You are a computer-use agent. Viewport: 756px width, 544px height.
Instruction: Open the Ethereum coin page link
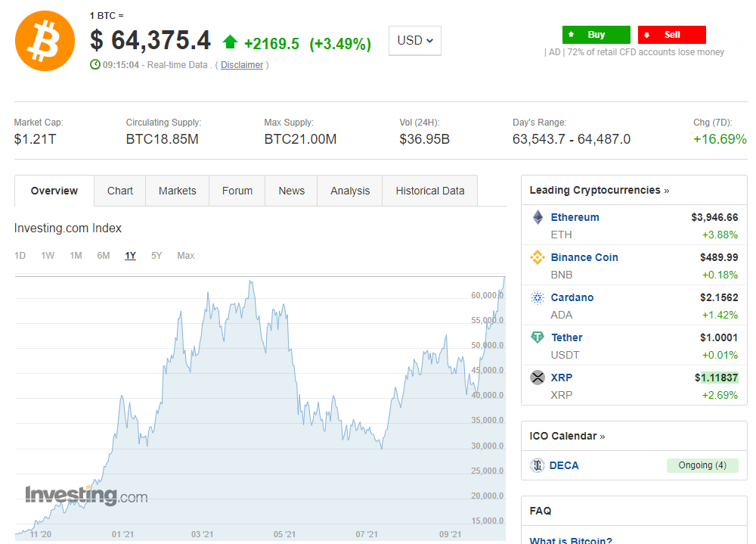click(575, 217)
